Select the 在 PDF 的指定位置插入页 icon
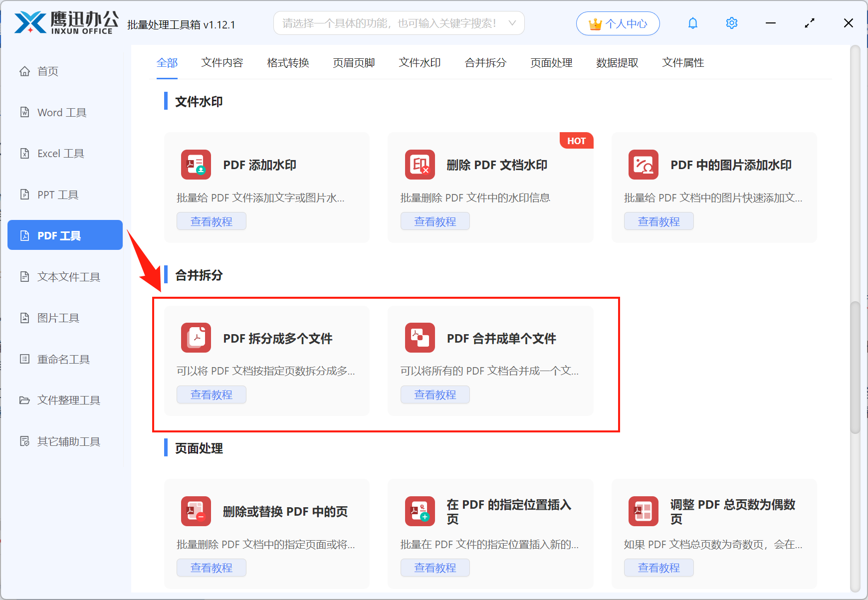The image size is (868, 600). (x=420, y=511)
